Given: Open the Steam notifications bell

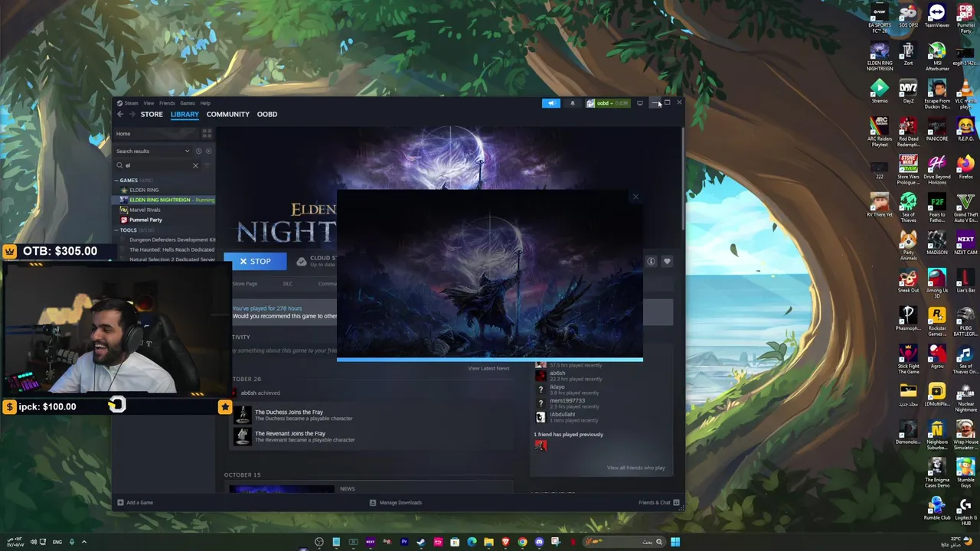Looking at the screenshot, I should click(572, 103).
